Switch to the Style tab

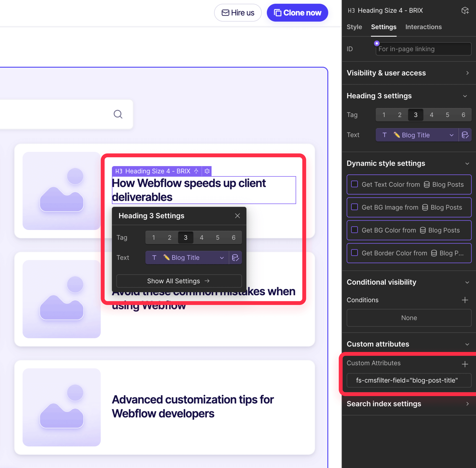[354, 27]
